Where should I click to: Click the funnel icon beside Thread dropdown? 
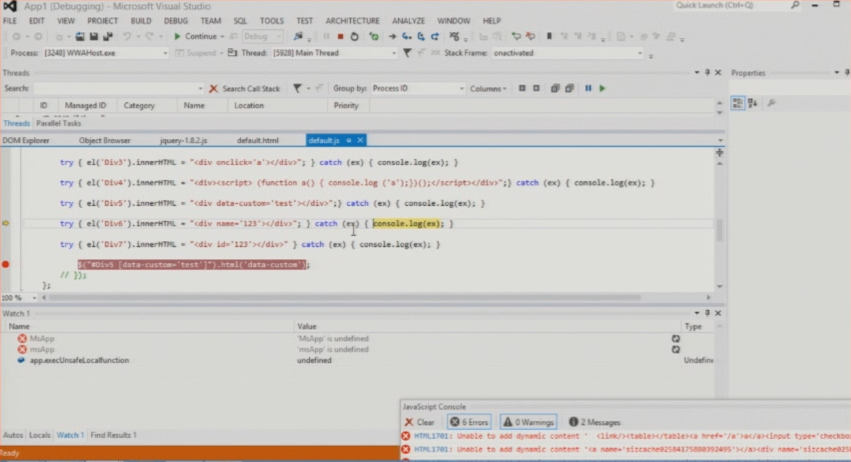407,53
